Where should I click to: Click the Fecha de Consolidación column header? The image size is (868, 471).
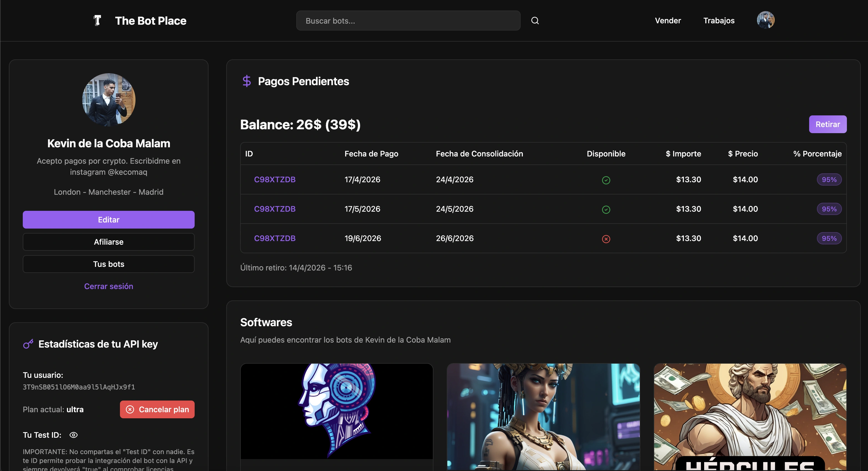tap(480, 153)
